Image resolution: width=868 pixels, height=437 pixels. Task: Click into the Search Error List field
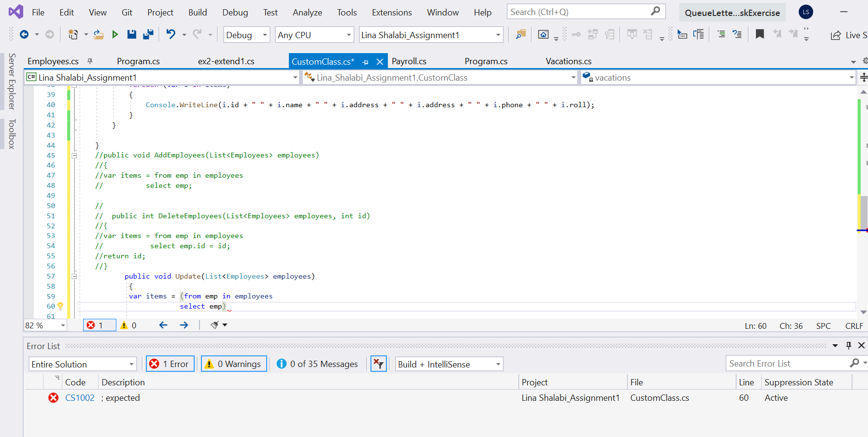(x=787, y=363)
